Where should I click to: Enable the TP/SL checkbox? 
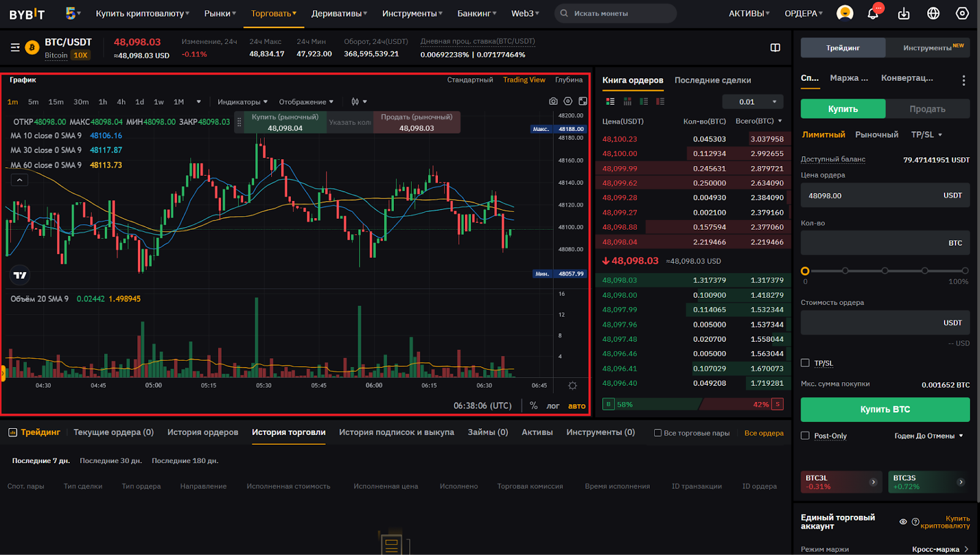pos(805,363)
